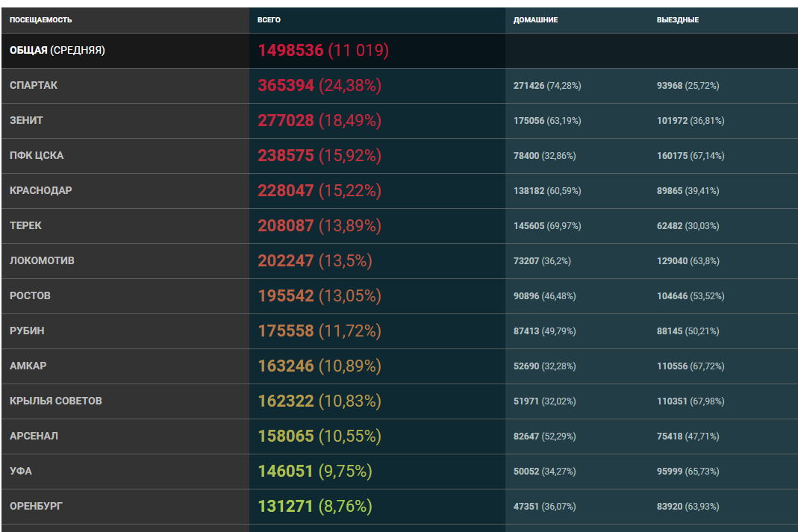Click home value 50052 (34,27%)
Screen dimensions: 798x532
point(544,472)
